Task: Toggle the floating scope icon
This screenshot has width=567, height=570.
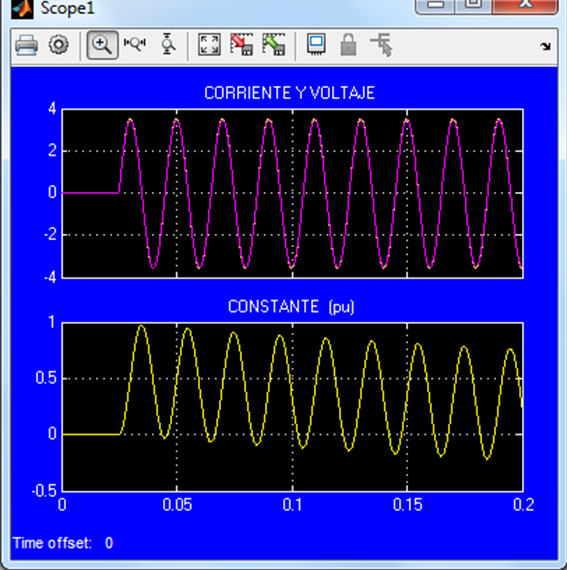Action: (x=316, y=44)
